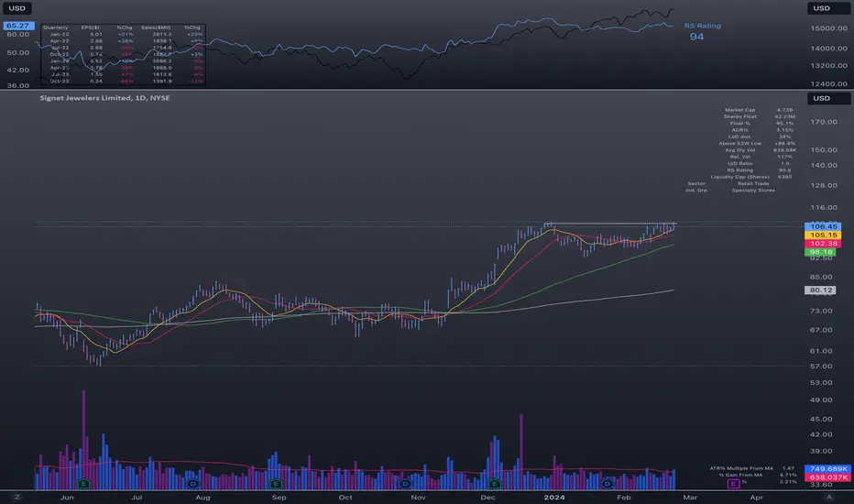The height and width of the screenshot is (504, 854).
Task: Click the blue 65.27 RS line label
Action: (18, 26)
